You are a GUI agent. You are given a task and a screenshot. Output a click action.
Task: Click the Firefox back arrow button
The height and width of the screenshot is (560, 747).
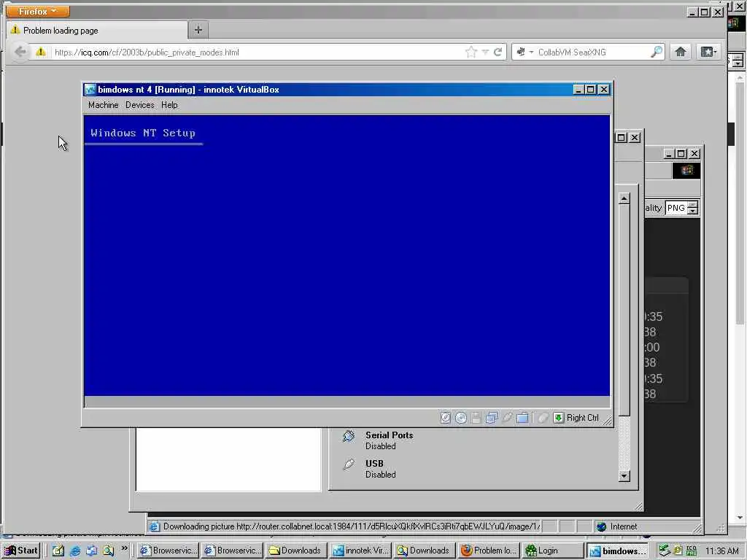click(x=20, y=52)
